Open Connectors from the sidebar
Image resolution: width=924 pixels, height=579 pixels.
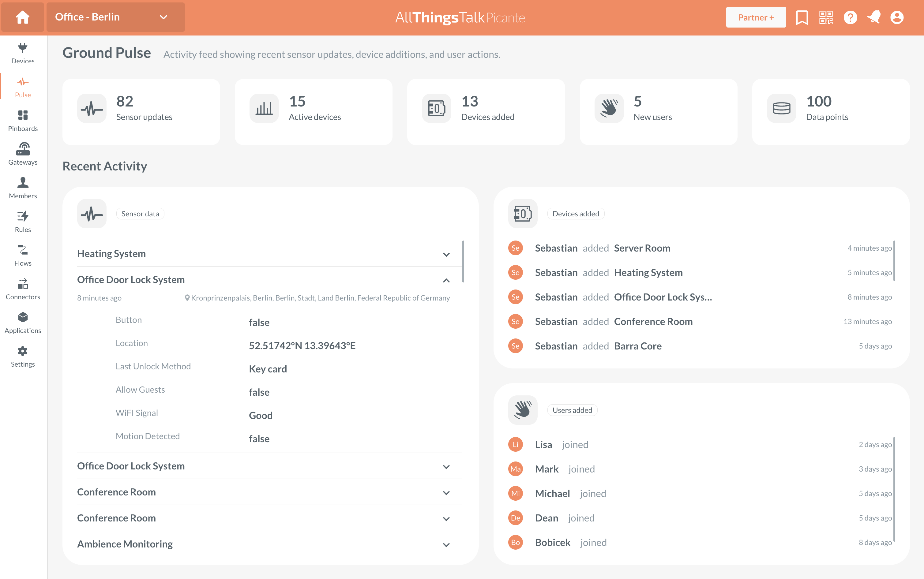pyautogui.click(x=23, y=289)
